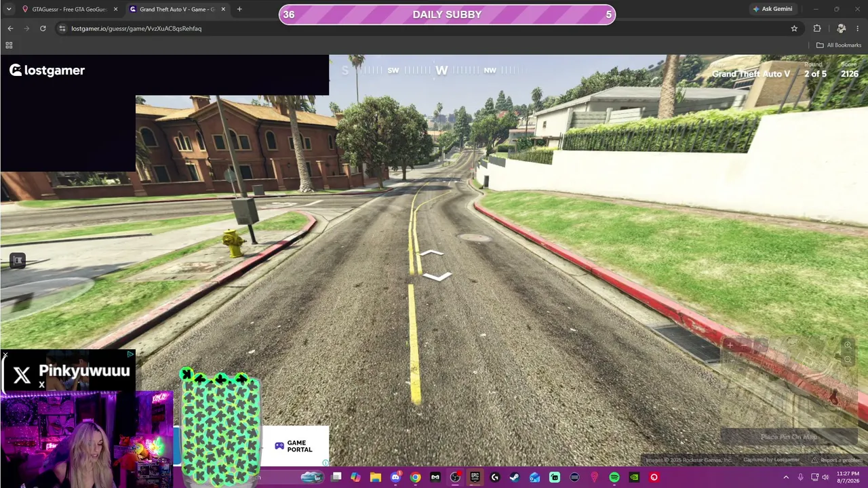868x488 pixels.
Task: Click the round counter 2 of 5
Action: 815,74
